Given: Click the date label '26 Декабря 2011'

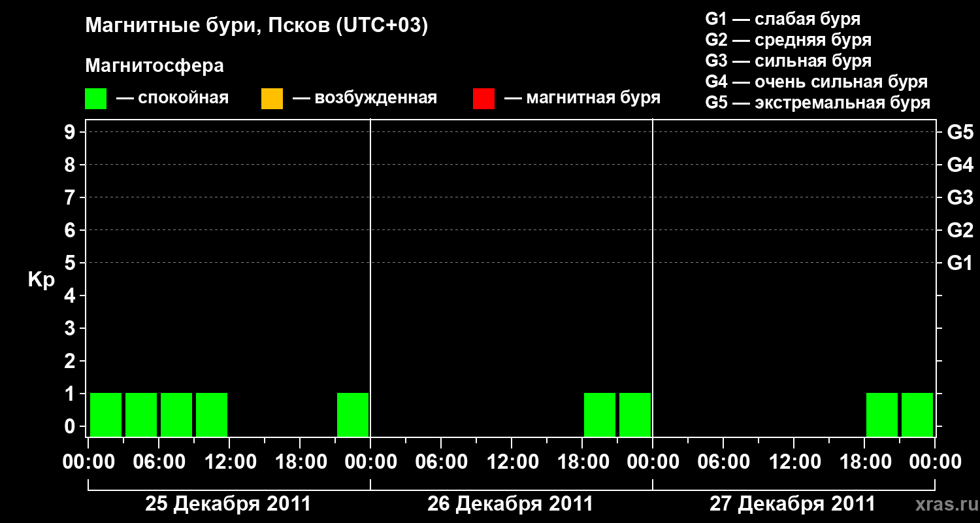Looking at the screenshot, I should pyautogui.click(x=510, y=504).
